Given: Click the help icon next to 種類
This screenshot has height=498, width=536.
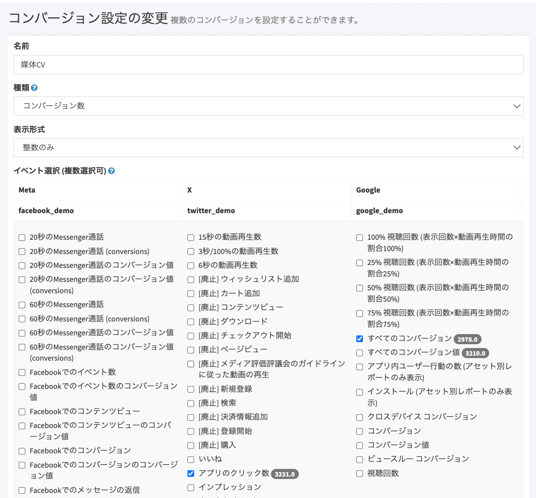Looking at the screenshot, I should pos(34,88).
